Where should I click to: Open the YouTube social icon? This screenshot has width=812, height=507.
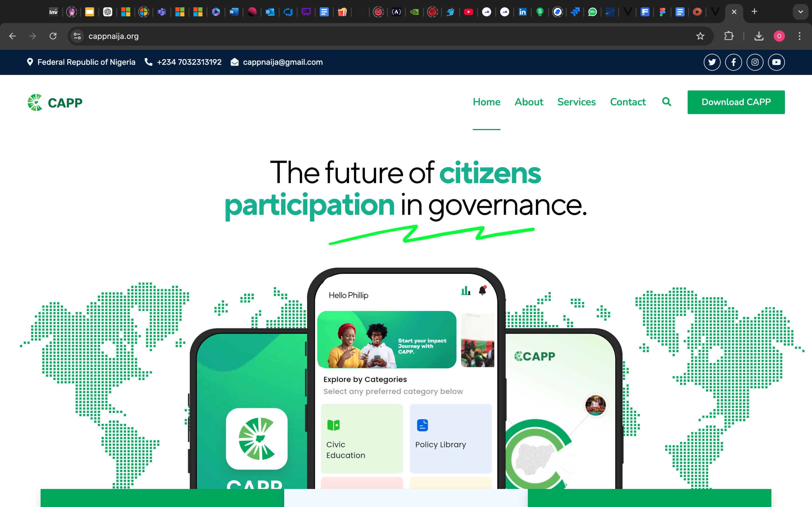[x=776, y=62]
